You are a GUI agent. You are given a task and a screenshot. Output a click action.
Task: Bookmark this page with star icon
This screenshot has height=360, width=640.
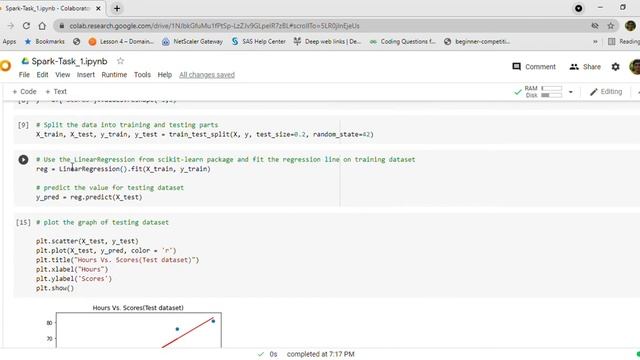click(611, 26)
